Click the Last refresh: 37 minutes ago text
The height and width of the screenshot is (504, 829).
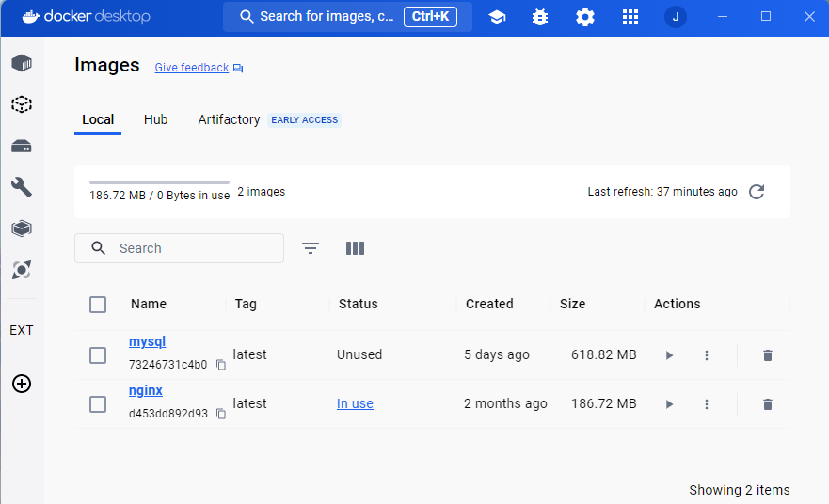point(662,191)
